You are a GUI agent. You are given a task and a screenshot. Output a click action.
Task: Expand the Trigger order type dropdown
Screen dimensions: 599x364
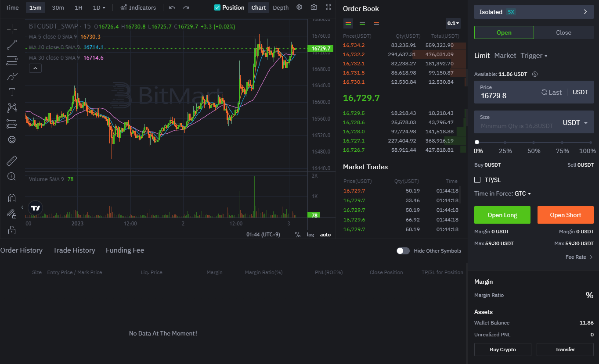[534, 56]
